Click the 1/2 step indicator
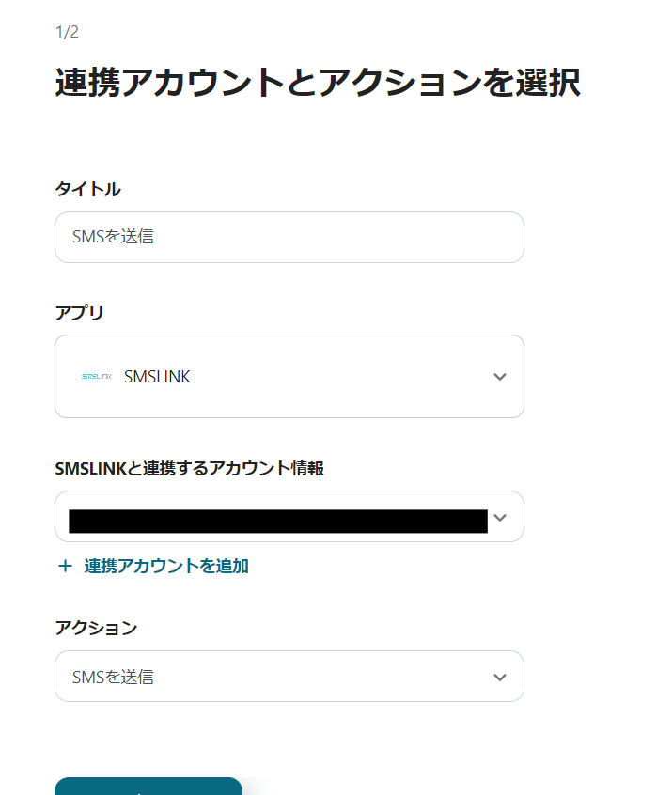Image resolution: width=672 pixels, height=795 pixels. 67,33
